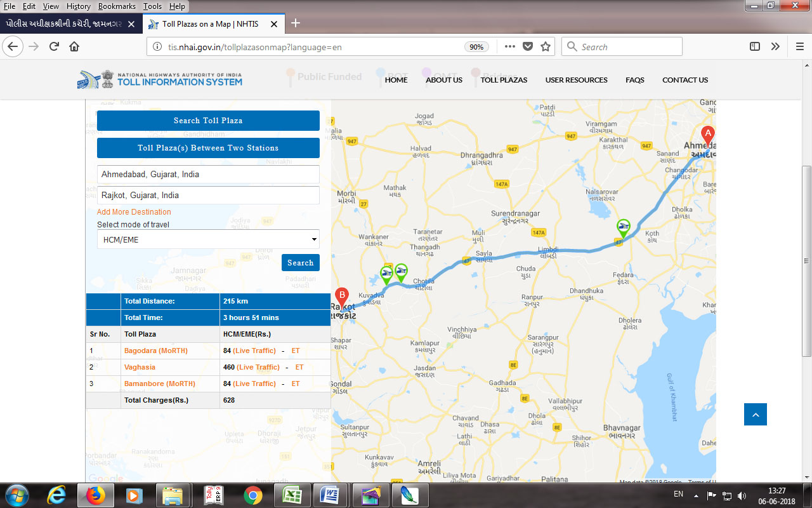The height and width of the screenshot is (508, 812).
Task: Toggle the sidebar view icon in the toolbar
Action: (x=755, y=46)
